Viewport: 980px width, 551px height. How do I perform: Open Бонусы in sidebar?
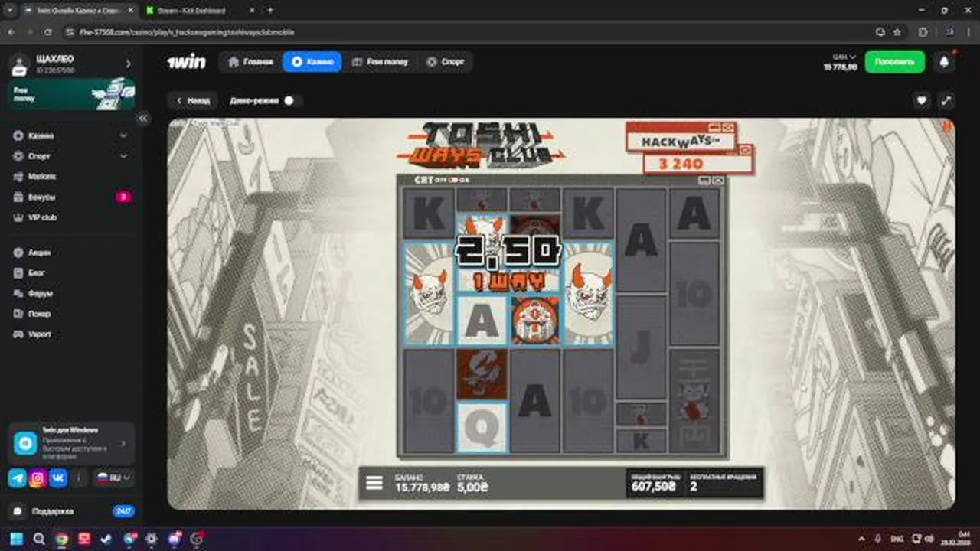click(71, 197)
